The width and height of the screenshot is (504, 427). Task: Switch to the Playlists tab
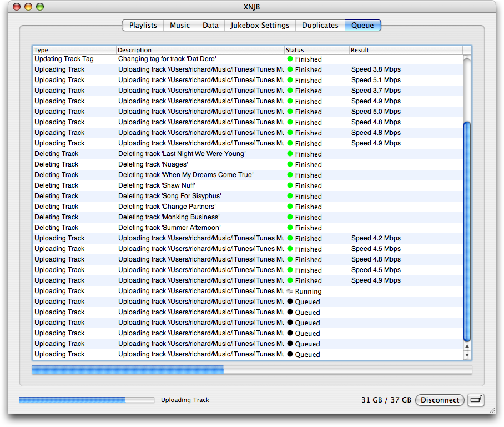[143, 25]
